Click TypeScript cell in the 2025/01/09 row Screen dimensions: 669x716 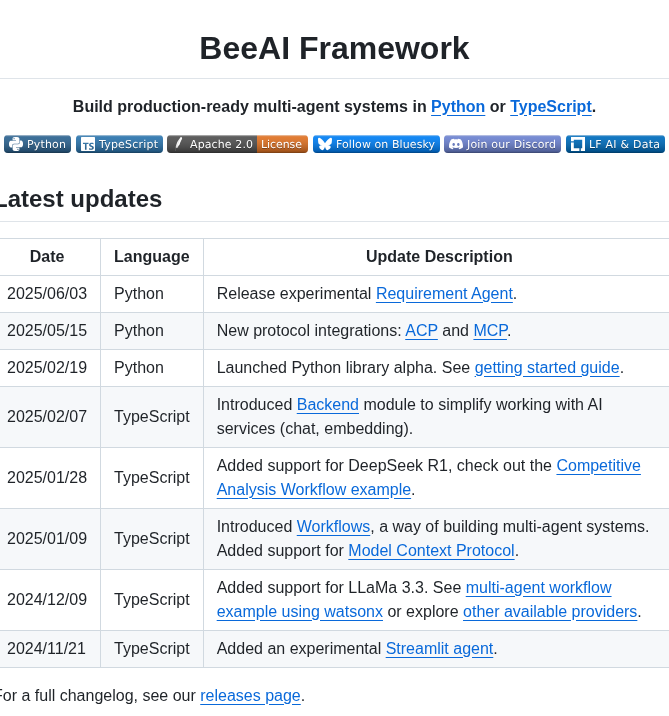[152, 539]
